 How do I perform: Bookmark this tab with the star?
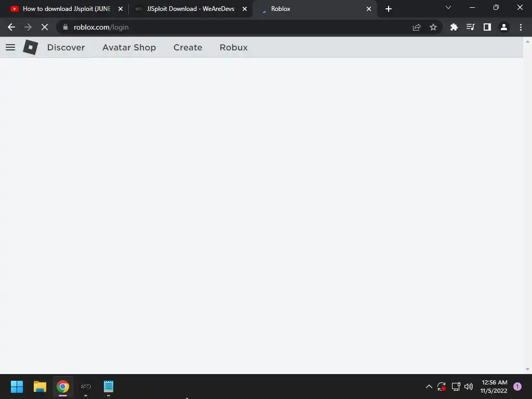point(433,27)
